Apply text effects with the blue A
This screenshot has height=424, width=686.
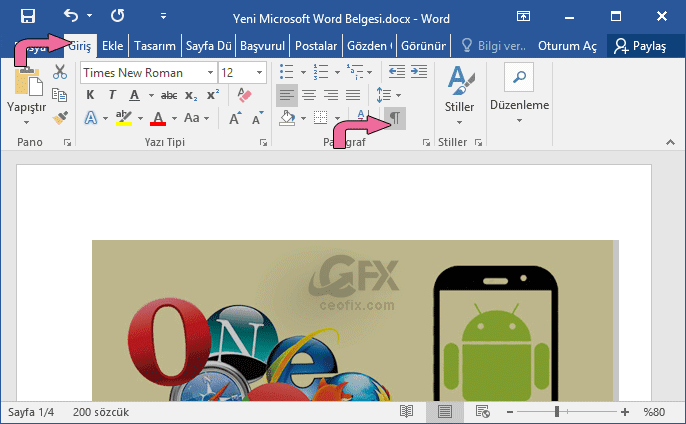click(91, 118)
